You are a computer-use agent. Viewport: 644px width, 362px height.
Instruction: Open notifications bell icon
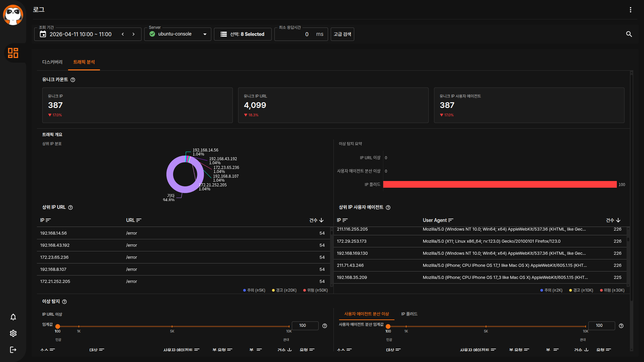(x=13, y=317)
